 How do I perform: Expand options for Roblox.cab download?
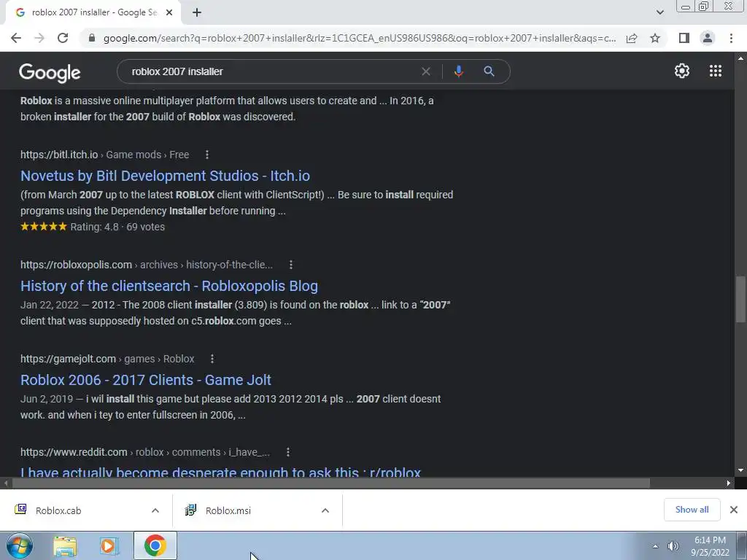(155, 510)
